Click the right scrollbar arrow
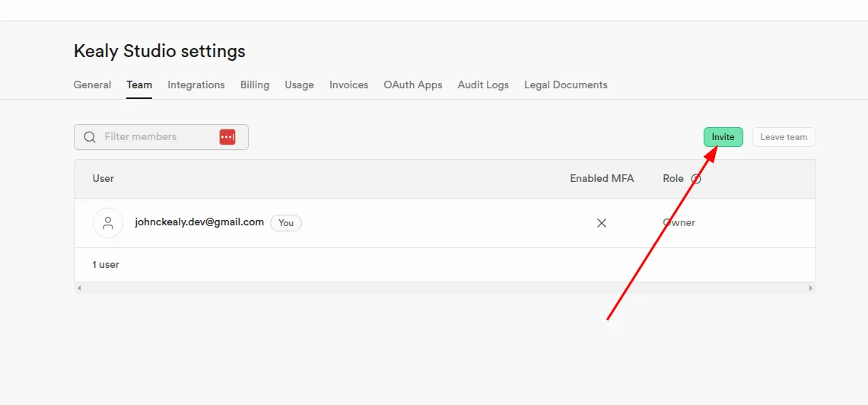The width and height of the screenshot is (868, 405). pyautogui.click(x=811, y=288)
